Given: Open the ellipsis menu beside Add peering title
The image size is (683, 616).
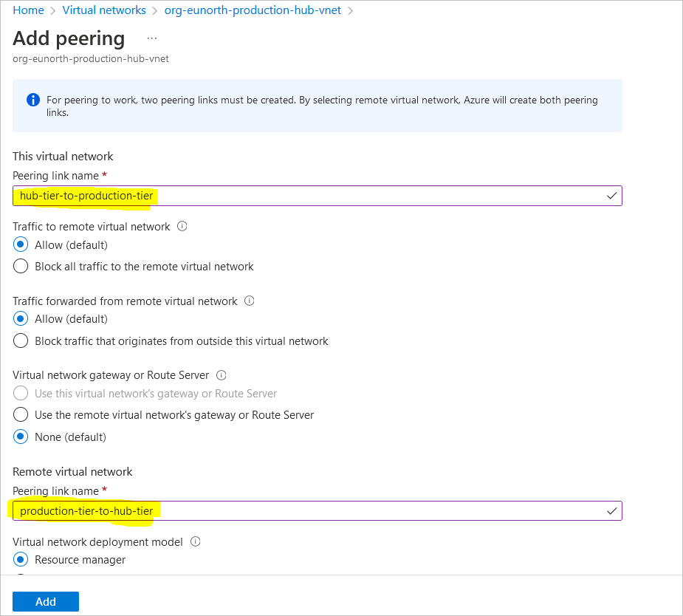Looking at the screenshot, I should pyautogui.click(x=151, y=38).
